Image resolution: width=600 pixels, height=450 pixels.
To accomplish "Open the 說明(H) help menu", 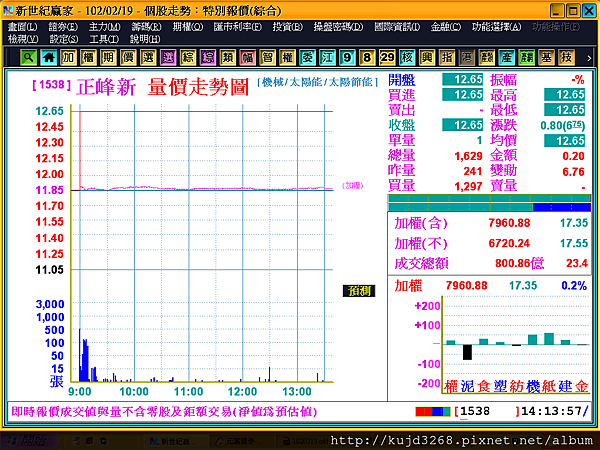I will point(145,39).
